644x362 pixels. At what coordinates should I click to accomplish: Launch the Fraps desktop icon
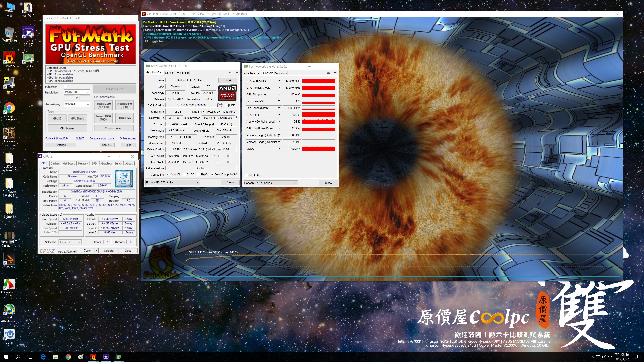(9, 84)
